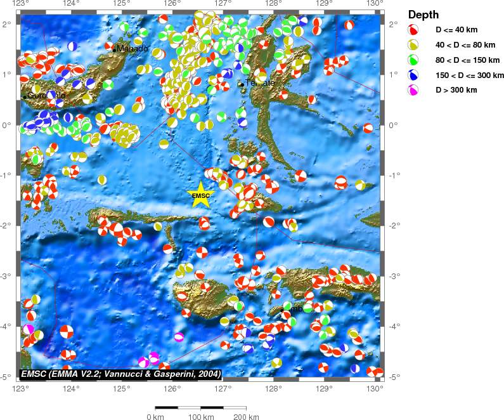The width and height of the screenshot is (504, 420).
Task: Click the -3° latitude label on right axis
Action: click(x=393, y=276)
